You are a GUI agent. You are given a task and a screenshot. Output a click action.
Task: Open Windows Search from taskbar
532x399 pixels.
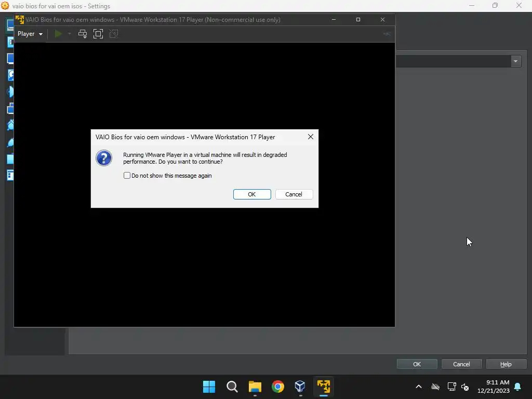tap(232, 387)
